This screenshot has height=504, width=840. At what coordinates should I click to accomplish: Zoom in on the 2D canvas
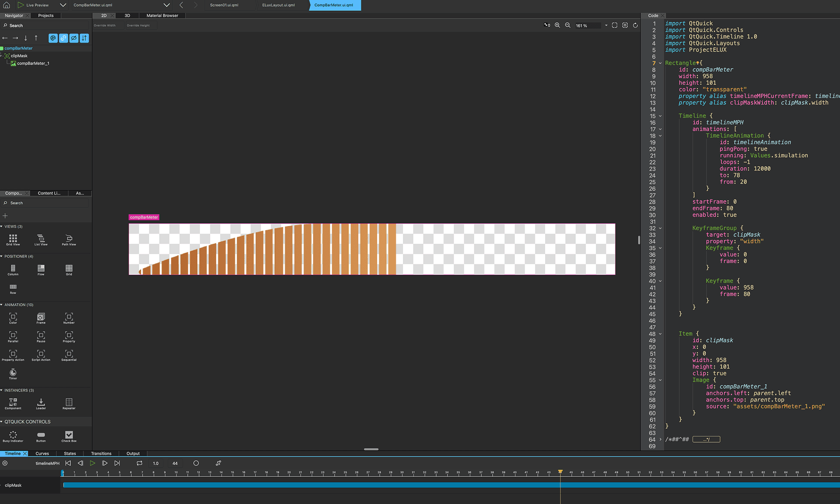click(557, 25)
